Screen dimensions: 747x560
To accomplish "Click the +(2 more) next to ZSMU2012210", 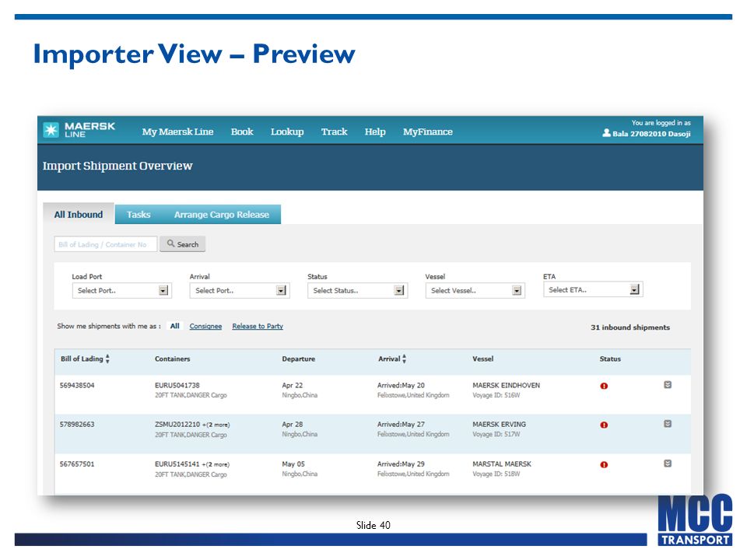I will [x=216, y=425].
